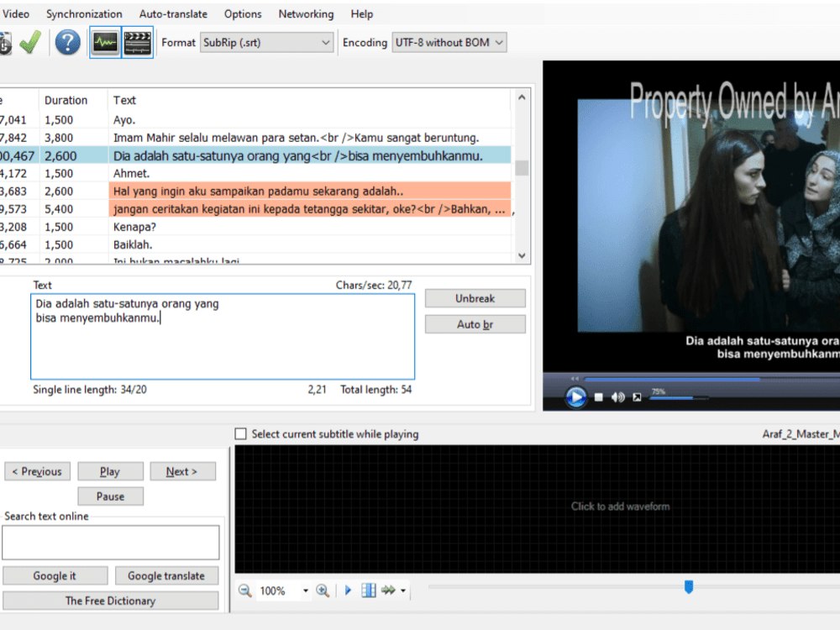The image size is (840, 630).
Task: Click the 3,800 duration cell
Action: click(73, 138)
